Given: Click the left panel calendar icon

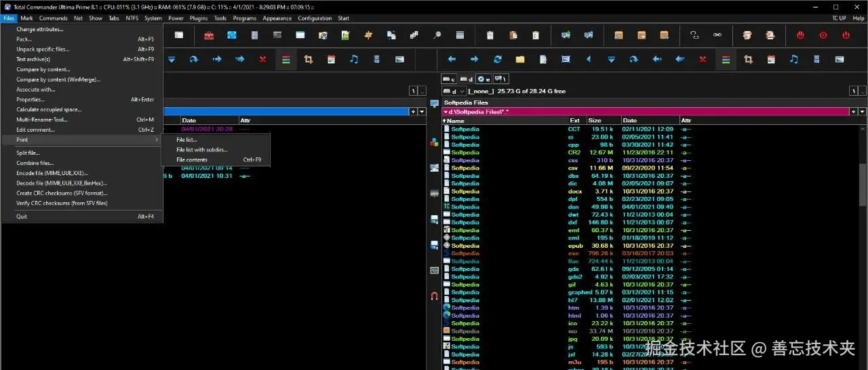Looking at the screenshot, I should (x=331, y=60).
